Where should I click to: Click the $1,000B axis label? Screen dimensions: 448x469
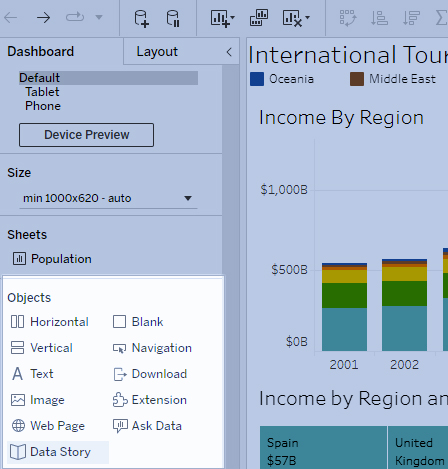(x=284, y=190)
